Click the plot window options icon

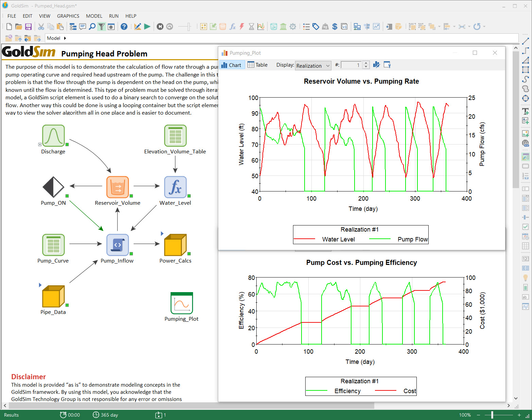pyautogui.click(x=387, y=65)
